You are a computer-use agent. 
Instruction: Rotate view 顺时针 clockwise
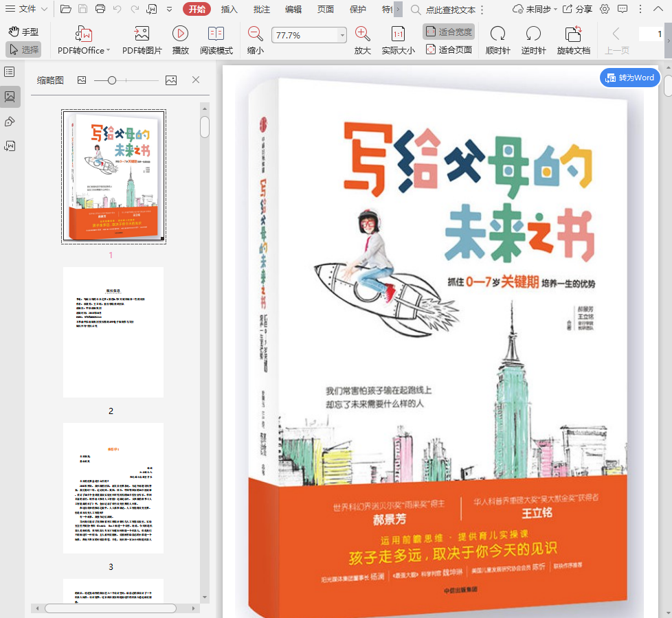click(497, 41)
